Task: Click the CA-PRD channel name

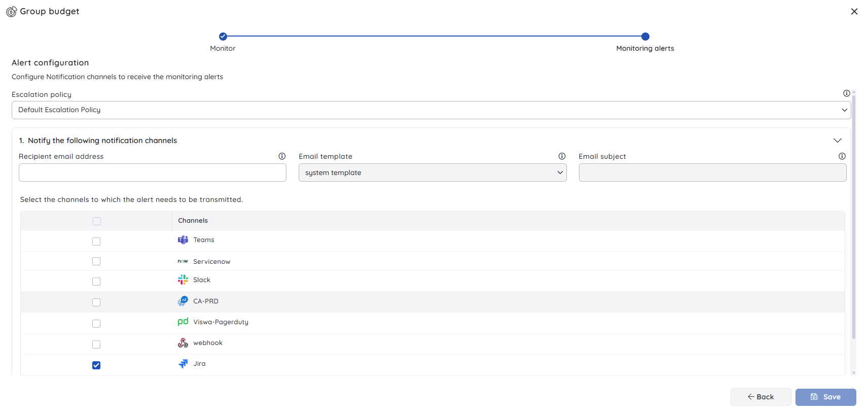Action: pyautogui.click(x=206, y=301)
